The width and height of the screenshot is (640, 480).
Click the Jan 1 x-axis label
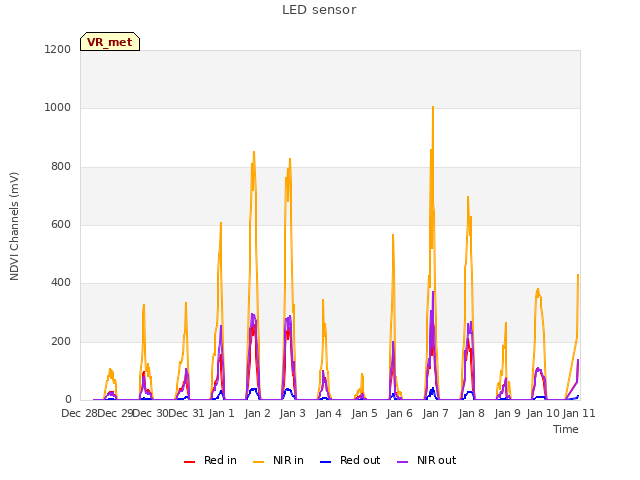click(x=222, y=413)
